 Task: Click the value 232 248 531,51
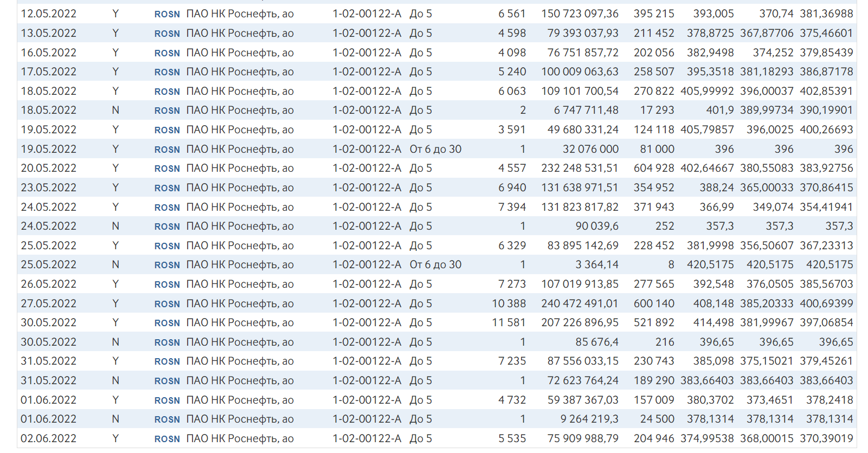coord(580,168)
